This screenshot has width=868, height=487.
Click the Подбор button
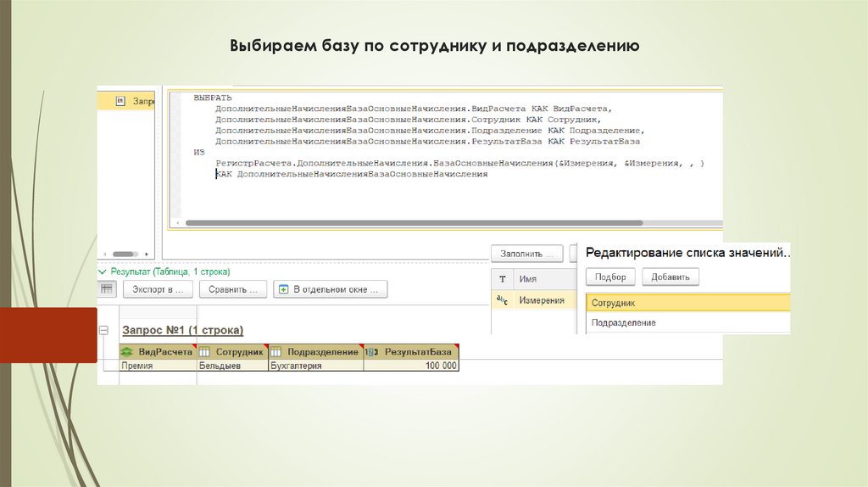click(x=610, y=277)
